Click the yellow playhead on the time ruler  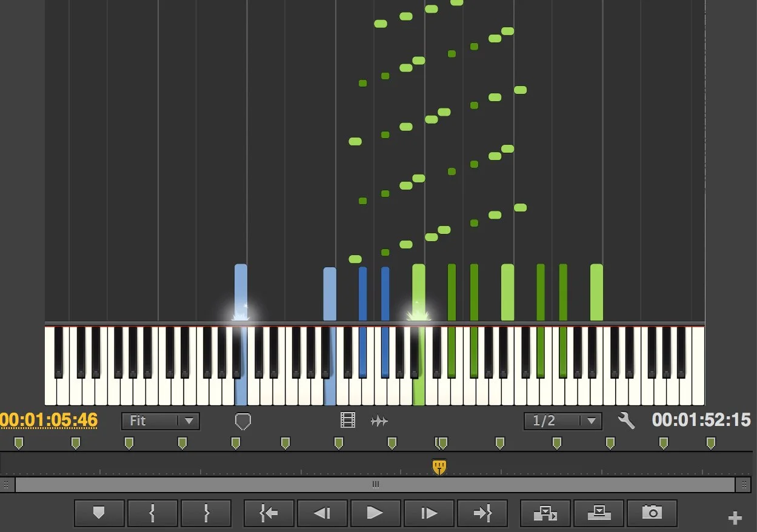pyautogui.click(x=439, y=467)
